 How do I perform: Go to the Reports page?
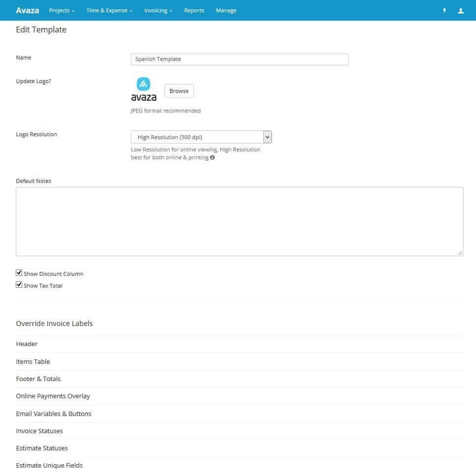click(194, 10)
